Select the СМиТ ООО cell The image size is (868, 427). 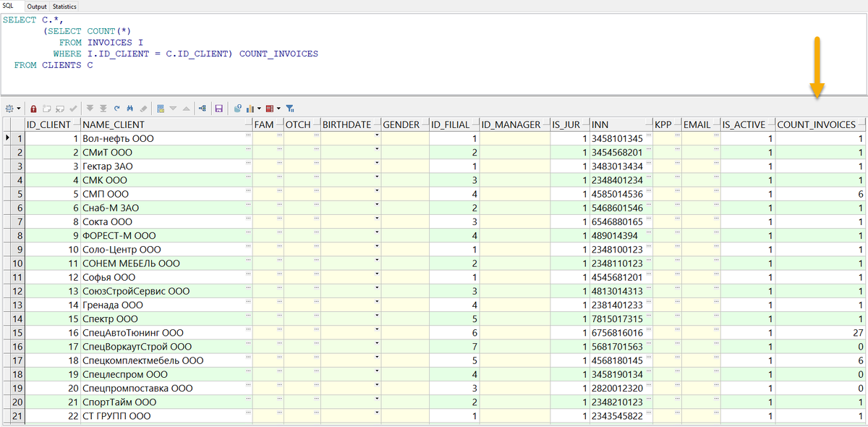pos(167,153)
